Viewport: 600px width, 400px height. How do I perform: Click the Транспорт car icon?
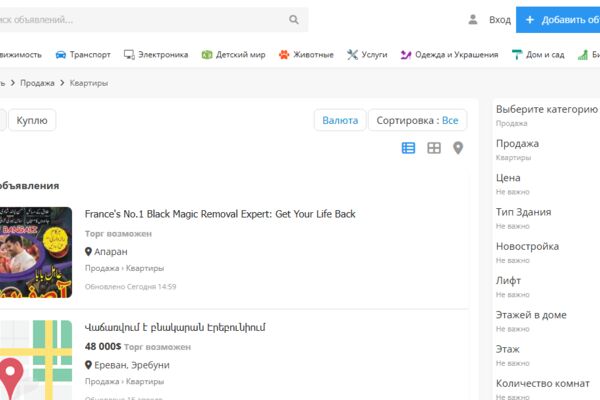[x=61, y=55]
